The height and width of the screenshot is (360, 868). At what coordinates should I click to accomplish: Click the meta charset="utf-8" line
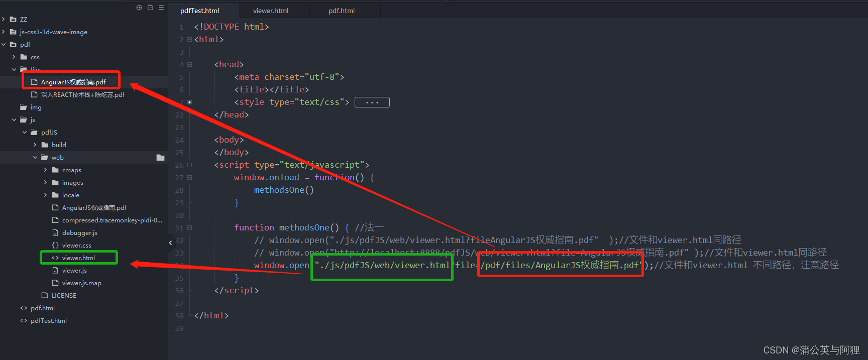[289, 77]
